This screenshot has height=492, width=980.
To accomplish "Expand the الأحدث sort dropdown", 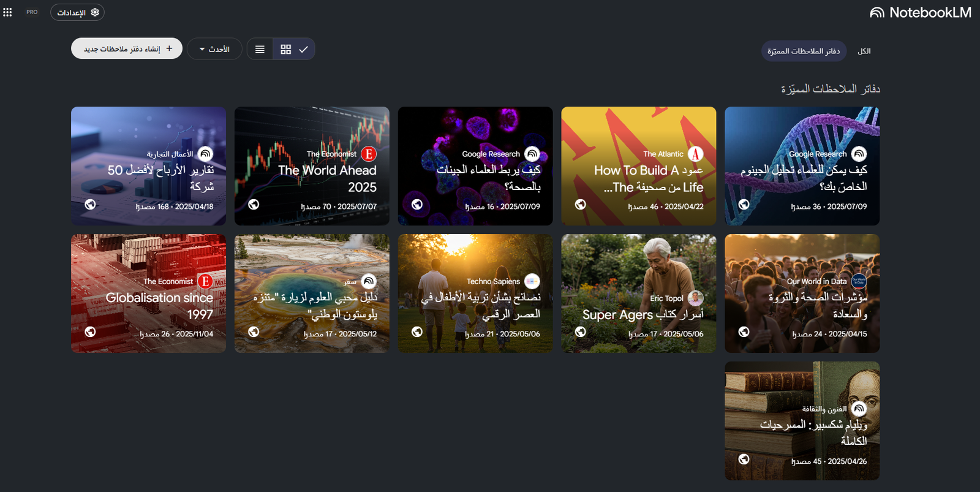I will click(215, 49).
